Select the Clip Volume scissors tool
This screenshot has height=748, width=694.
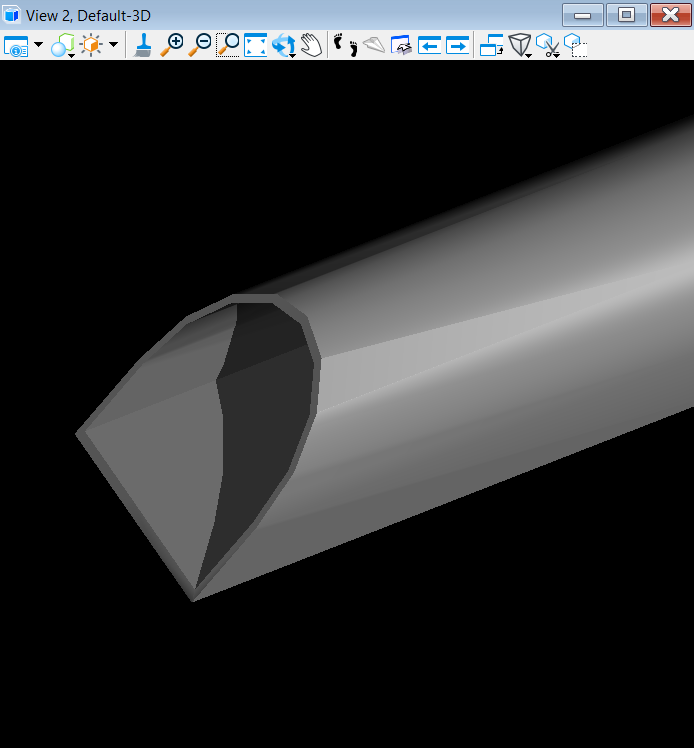point(547,45)
